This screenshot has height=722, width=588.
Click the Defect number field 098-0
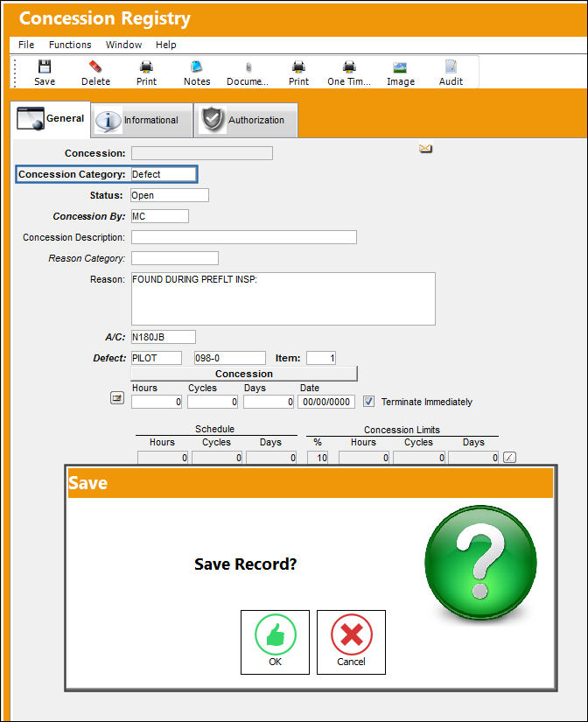tap(230, 358)
